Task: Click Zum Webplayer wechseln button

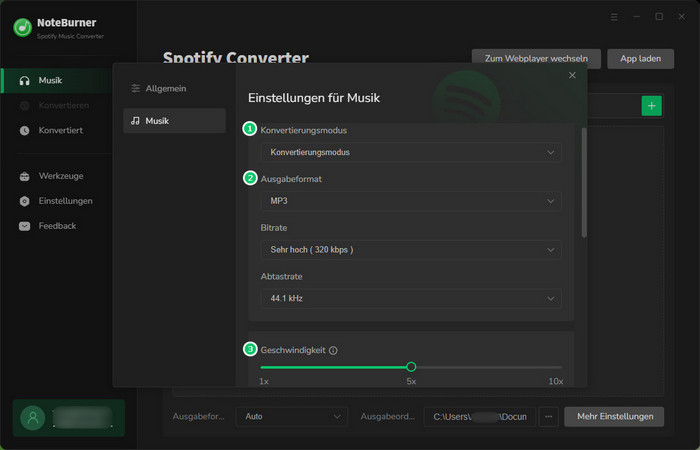Action: tap(536, 59)
